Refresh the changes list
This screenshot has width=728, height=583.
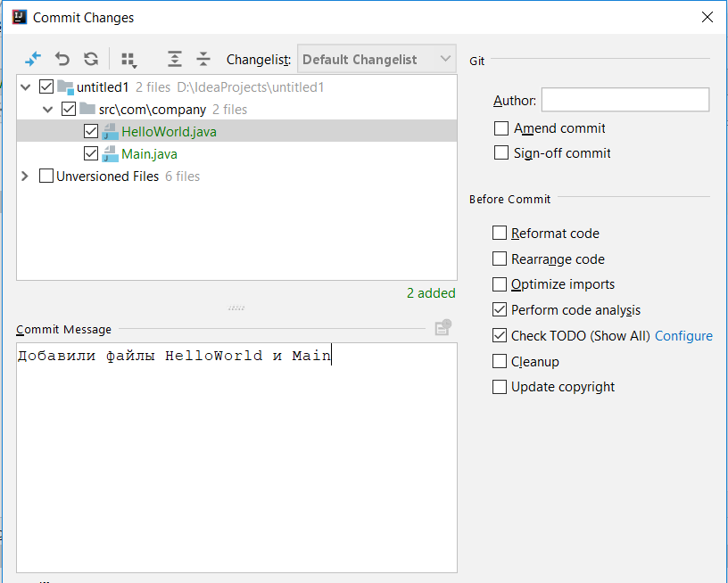[90, 59]
